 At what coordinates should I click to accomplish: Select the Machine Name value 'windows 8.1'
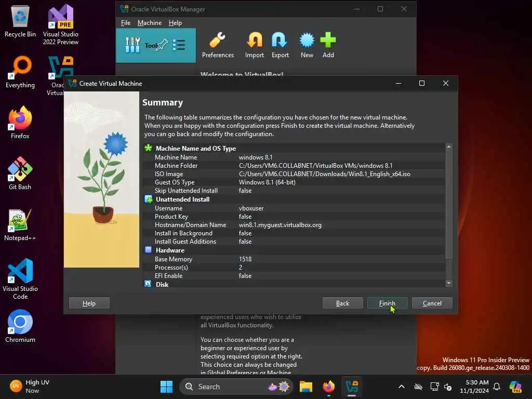tap(256, 157)
